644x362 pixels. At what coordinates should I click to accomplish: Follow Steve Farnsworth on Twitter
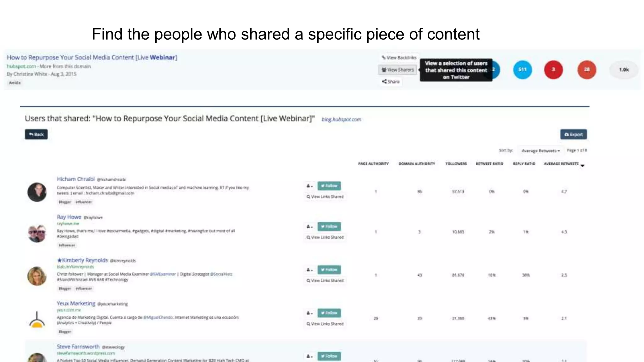click(x=329, y=356)
